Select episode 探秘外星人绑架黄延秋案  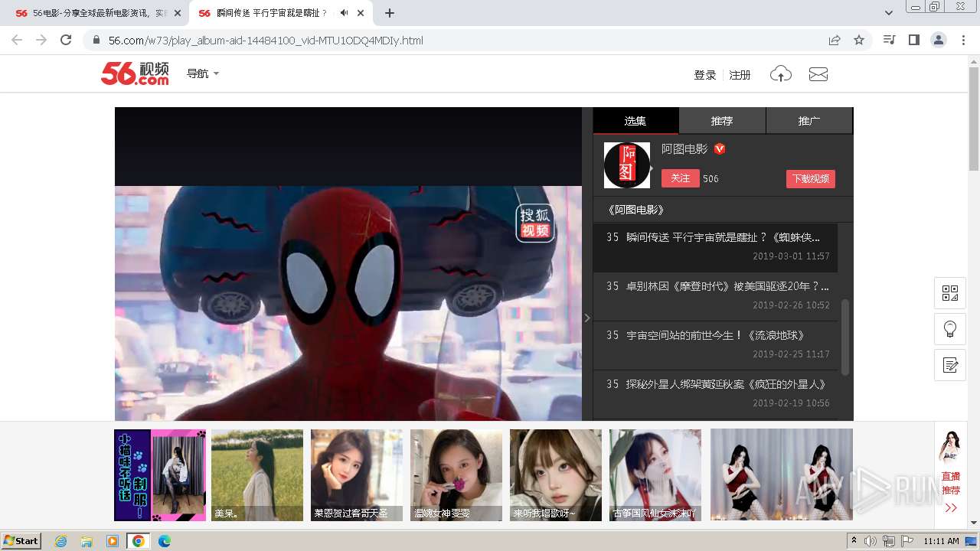(x=715, y=393)
